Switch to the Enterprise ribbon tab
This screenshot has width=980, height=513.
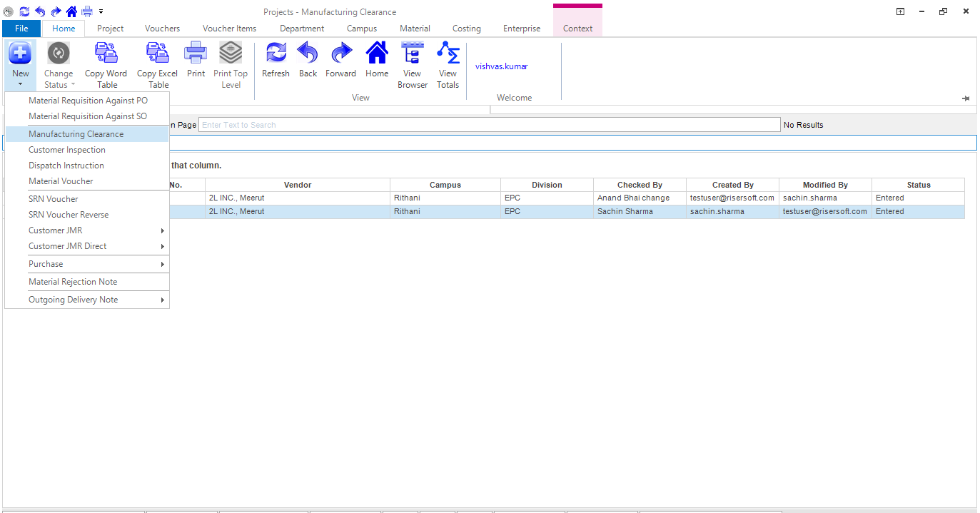click(522, 29)
